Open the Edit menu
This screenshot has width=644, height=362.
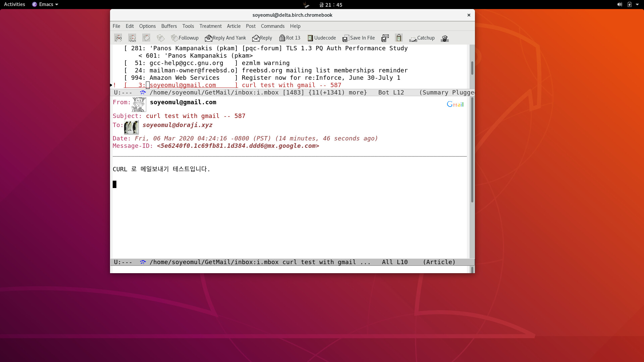[130, 26]
